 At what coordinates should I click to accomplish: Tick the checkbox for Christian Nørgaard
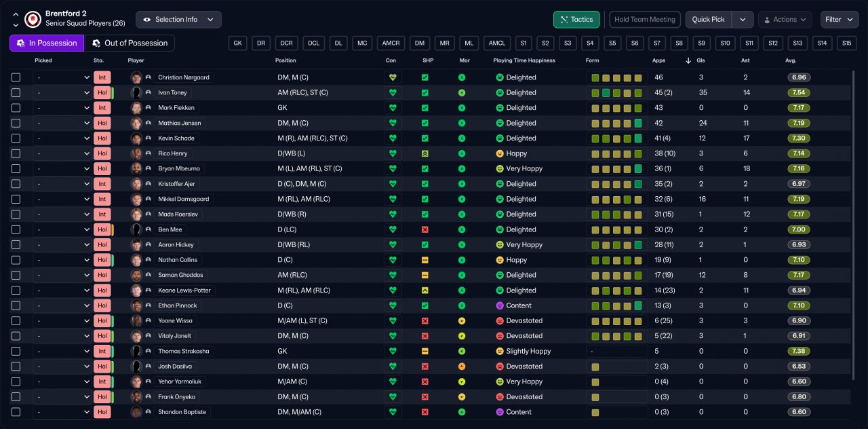[16, 77]
